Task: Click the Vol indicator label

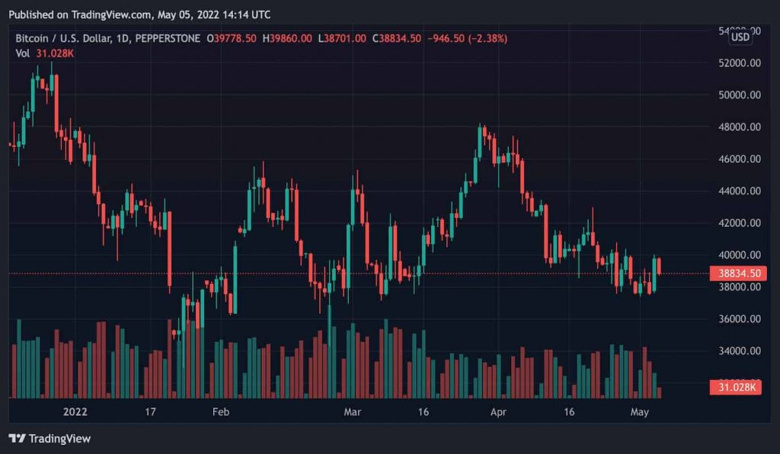Action: coord(22,53)
